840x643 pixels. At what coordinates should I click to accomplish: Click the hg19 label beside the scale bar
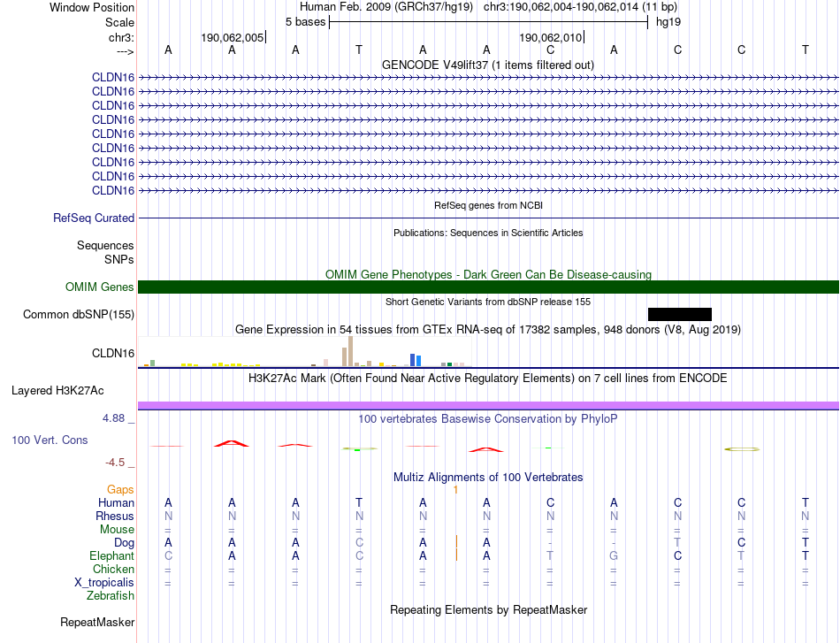[668, 22]
